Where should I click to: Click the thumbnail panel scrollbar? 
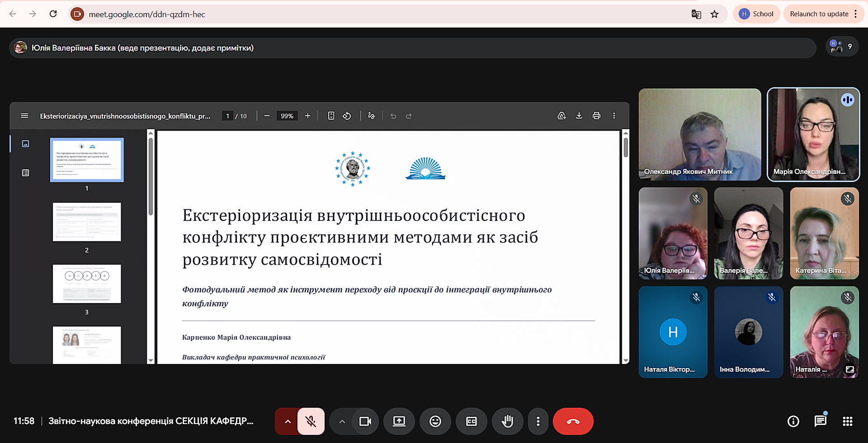click(x=151, y=176)
